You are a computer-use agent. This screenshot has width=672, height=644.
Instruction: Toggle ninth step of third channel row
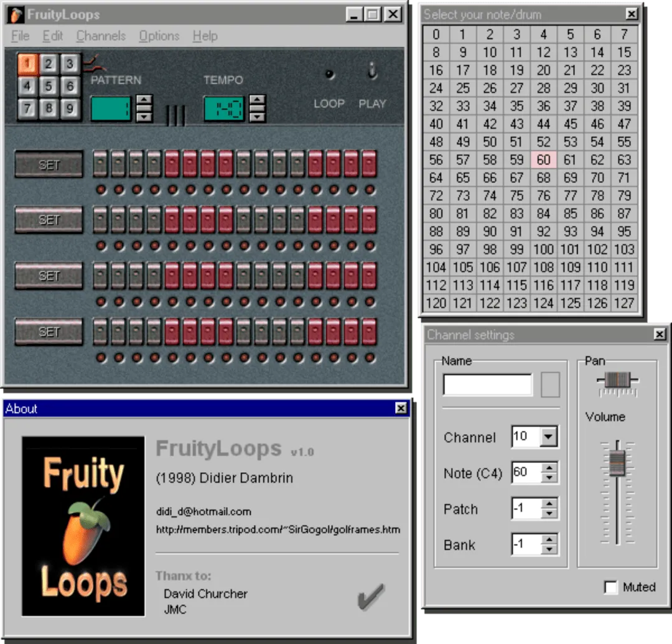(244, 276)
